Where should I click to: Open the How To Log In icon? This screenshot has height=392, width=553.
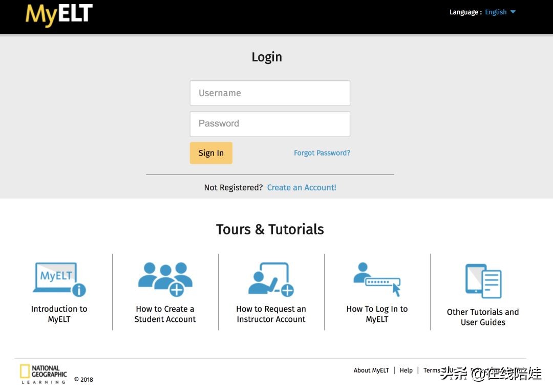coord(377,279)
